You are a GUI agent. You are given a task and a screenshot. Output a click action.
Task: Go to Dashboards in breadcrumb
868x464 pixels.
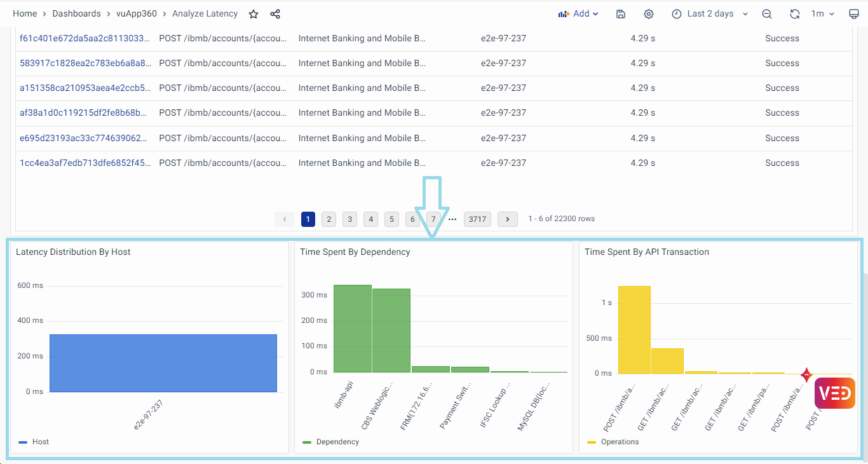click(76, 14)
